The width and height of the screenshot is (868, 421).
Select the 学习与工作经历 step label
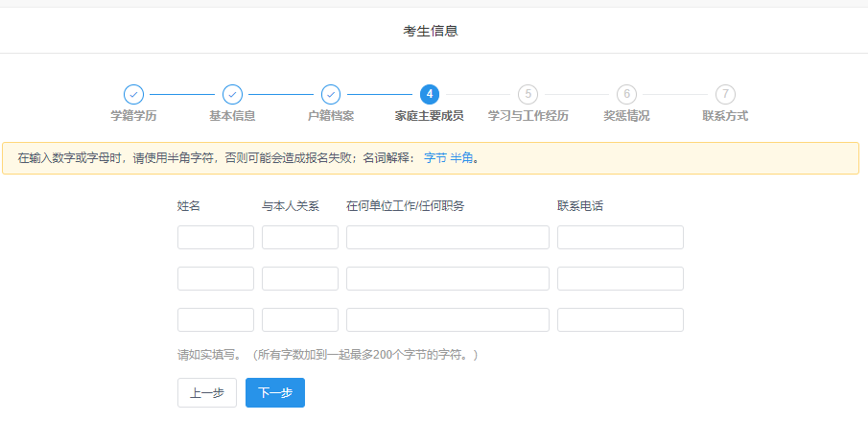(528, 116)
